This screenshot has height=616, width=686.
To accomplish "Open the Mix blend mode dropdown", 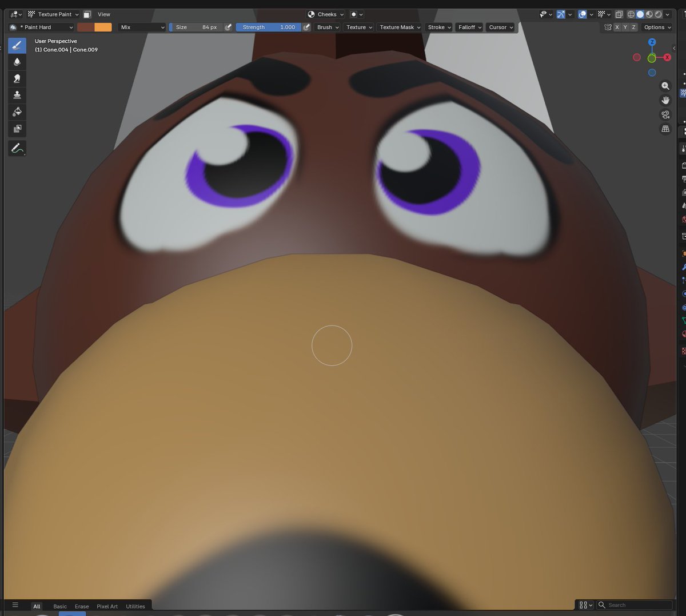I will (x=142, y=27).
